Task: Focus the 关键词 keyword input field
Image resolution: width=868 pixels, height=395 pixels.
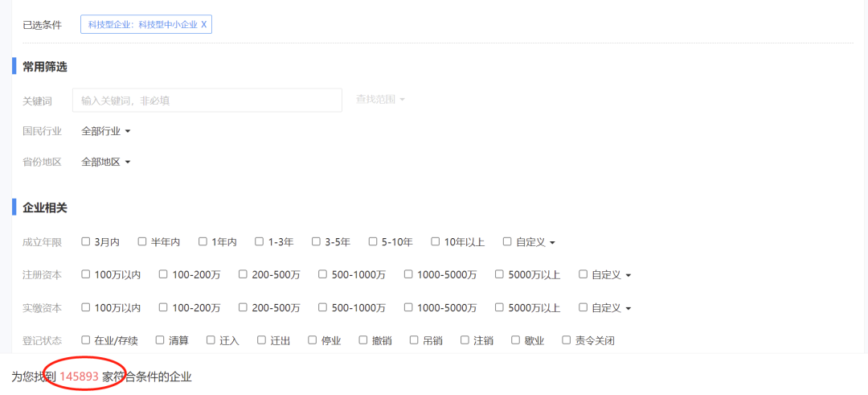Action: [207, 101]
